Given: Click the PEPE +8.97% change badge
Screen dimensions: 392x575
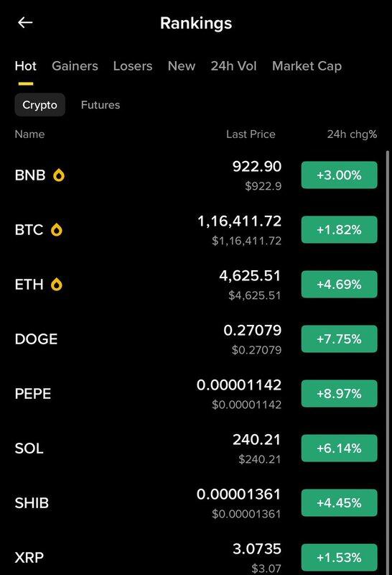Looking at the screenshot, I should tap(340, 393).
